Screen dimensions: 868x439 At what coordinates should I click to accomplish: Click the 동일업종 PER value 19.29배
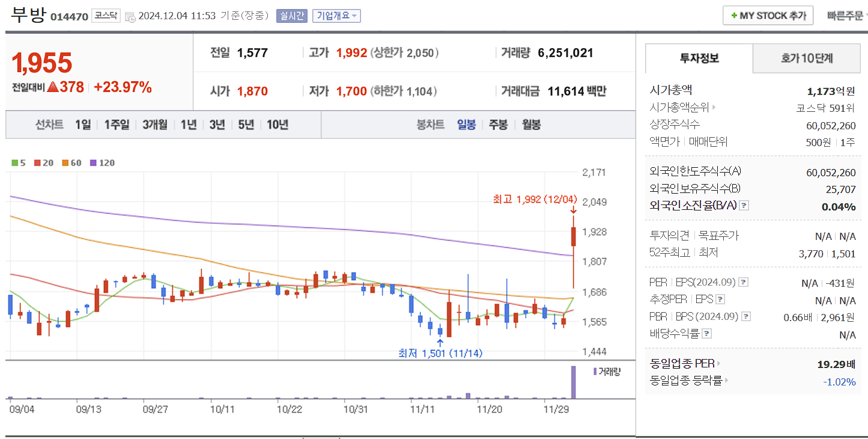click(x=836, y=364)
